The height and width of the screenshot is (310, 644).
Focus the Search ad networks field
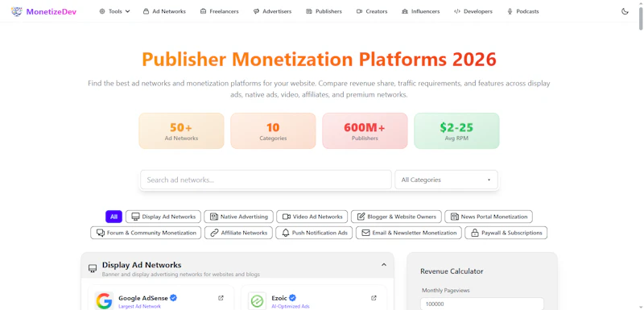pos(266,180)
